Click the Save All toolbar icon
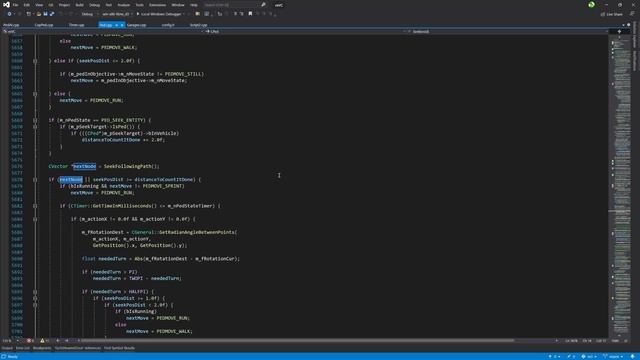The image size is (640, 360). [x=52, y=14]
